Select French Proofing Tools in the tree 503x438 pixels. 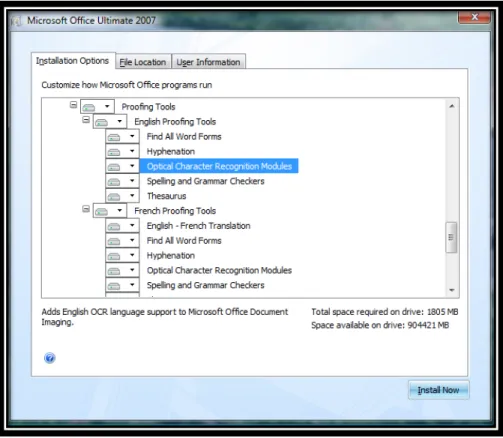point(175,211)
